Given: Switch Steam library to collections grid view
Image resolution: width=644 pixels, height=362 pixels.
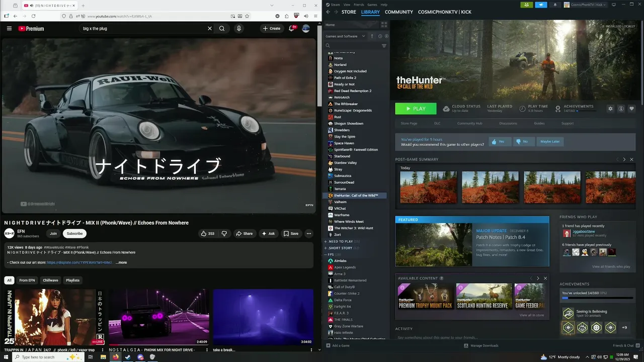Looking at the screenshot, I should 384,25.
